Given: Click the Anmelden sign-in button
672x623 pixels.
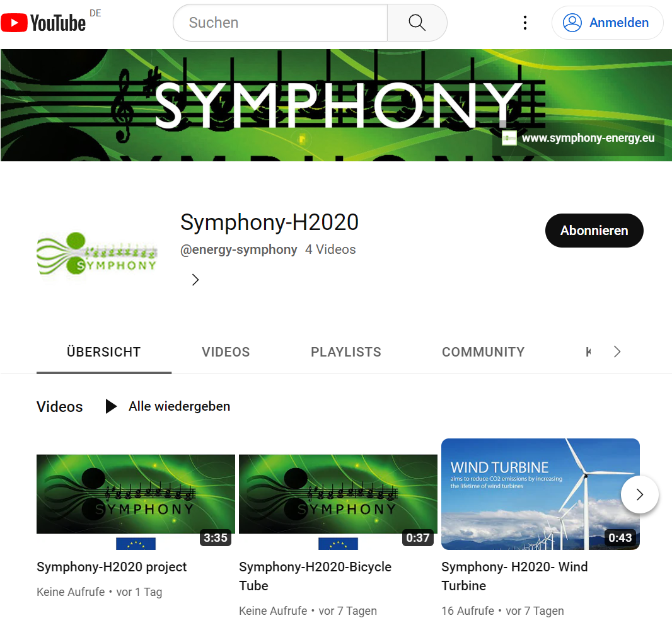Looking at the screenshot, I should pos(607,23).
